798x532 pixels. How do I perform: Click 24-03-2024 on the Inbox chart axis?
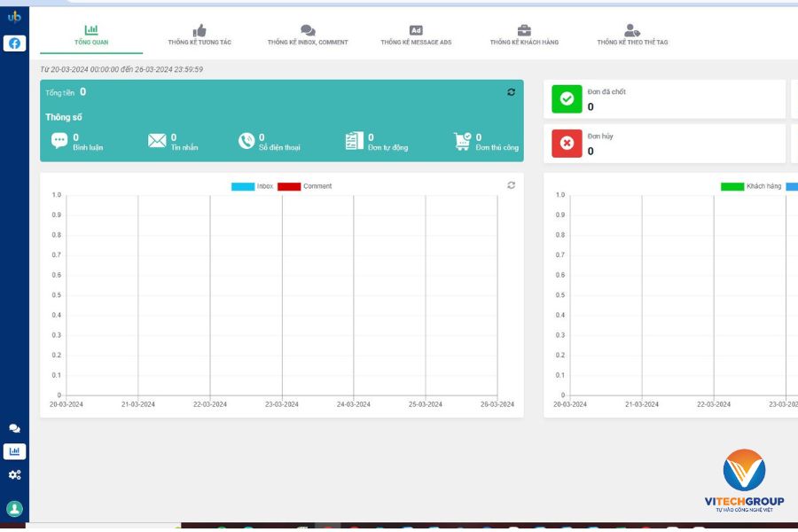click(354, 404)
